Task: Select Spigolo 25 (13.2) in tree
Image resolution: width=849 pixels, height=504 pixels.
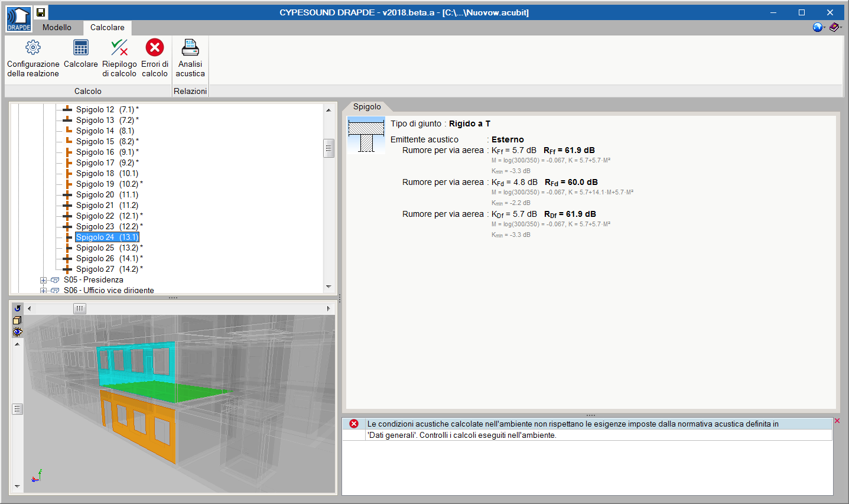Action: (x=109, y=248)
